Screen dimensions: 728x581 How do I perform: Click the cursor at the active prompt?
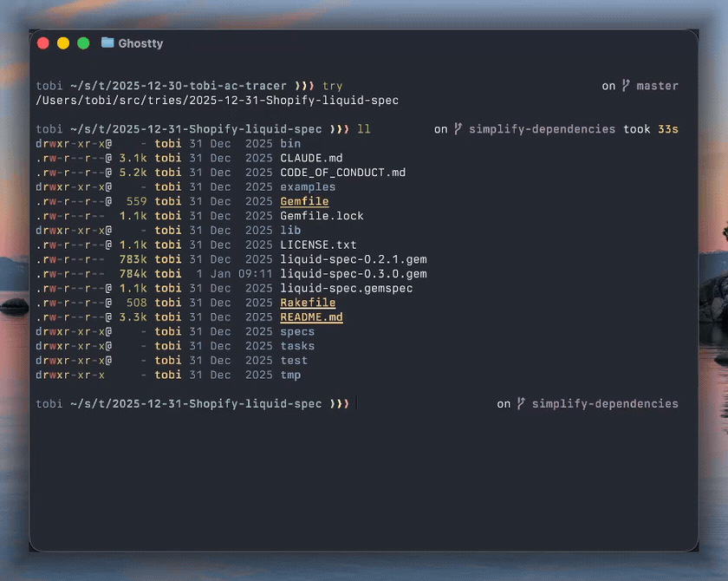(355, 403)
